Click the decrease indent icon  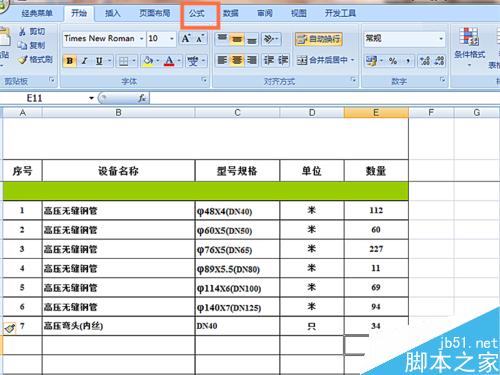coord(269,60)
